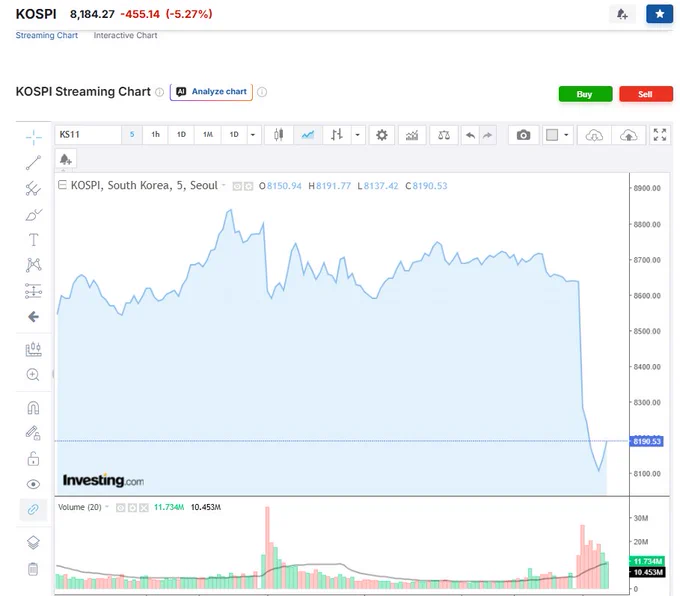
Task: Click the add alert bell at top right
Action: pos(622,14)
